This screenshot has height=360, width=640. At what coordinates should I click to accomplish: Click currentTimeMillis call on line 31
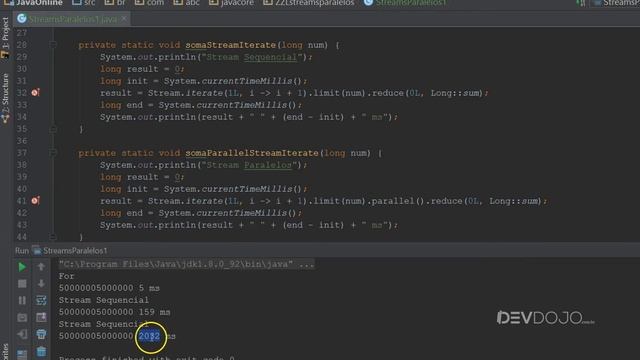point(247,81)
